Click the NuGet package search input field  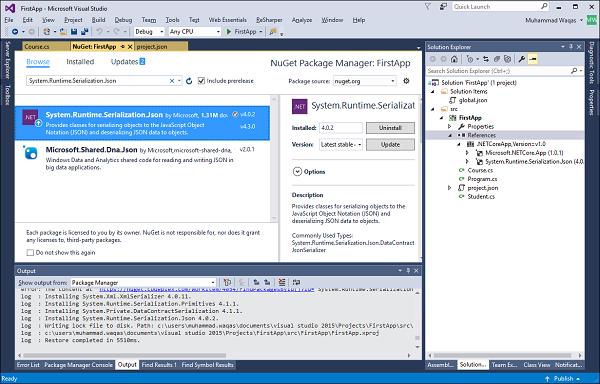[98, 81]
